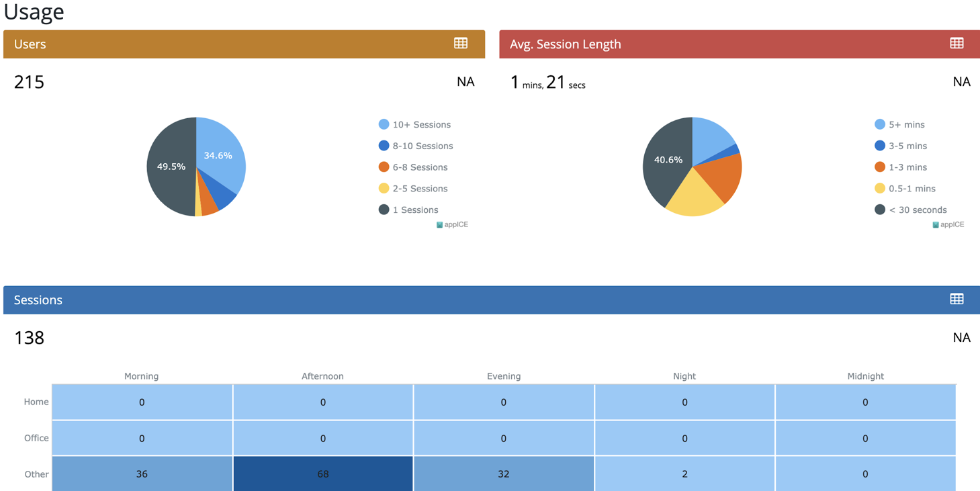Toggle the 3-5 mins legend entry
Viewport: 980px width, 491px height.
click(x=901, y=146)
